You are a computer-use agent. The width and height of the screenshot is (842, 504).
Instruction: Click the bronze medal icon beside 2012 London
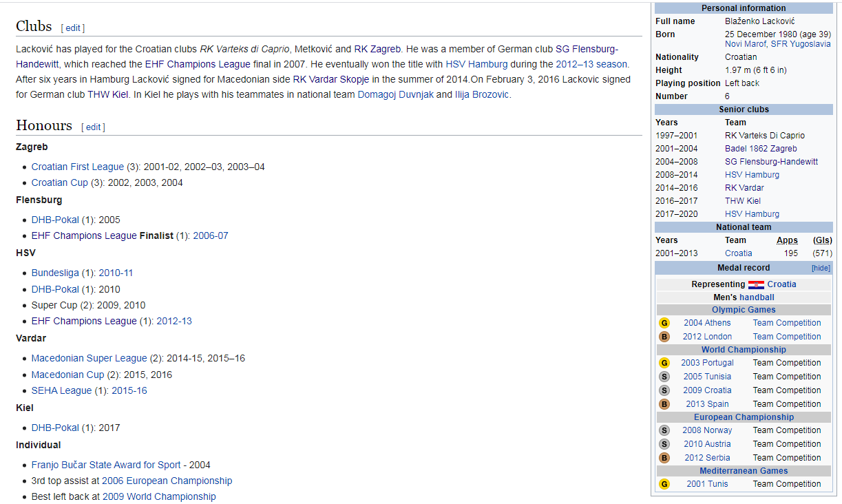click(664, 337)
